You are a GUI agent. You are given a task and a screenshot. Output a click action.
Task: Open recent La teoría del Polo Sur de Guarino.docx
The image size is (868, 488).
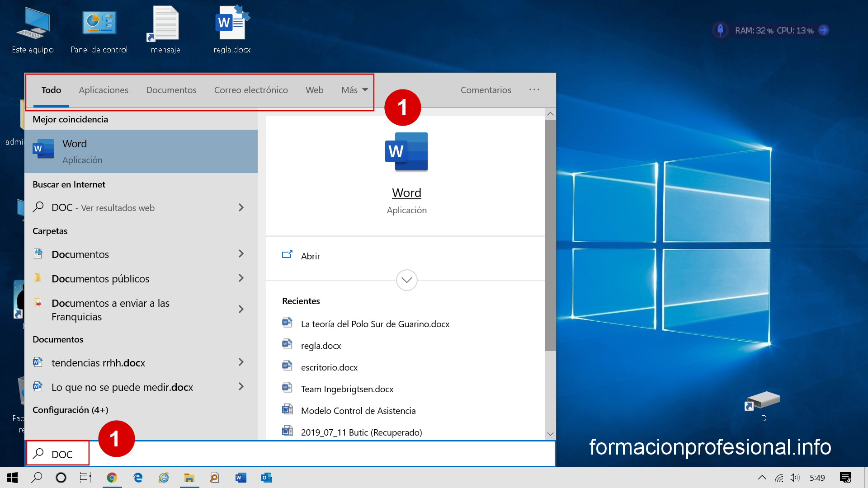point(375,324)
